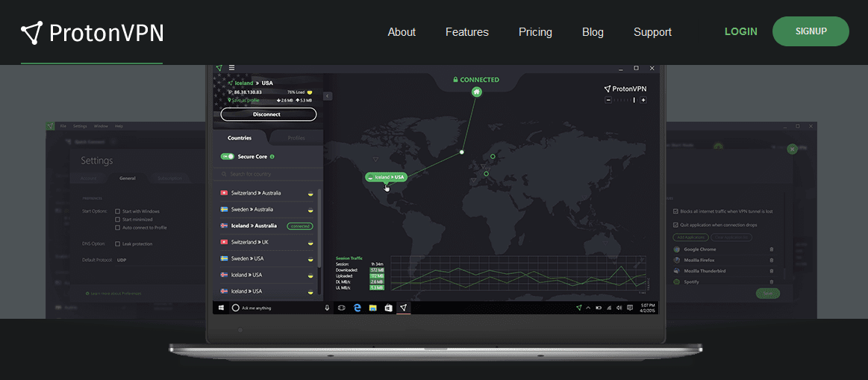Toggle the Secure Core switch

tap(228, 157)
